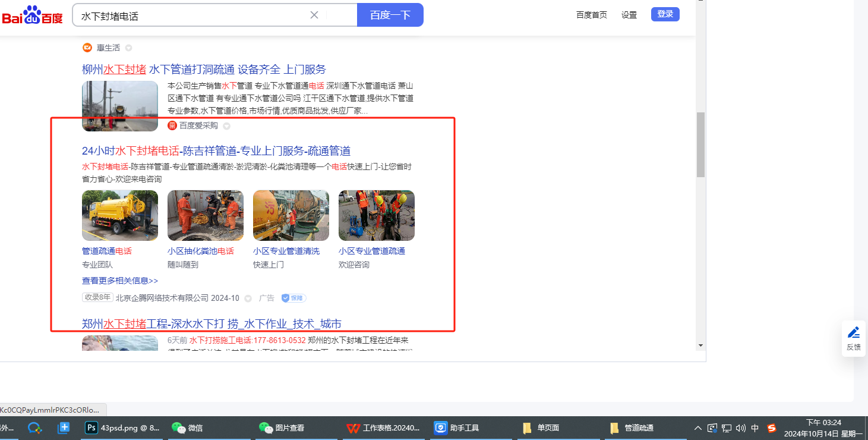Click the ad description starting with 水下封堵电话-陈吉祥管道
The image size is (868, 440).
247,173
